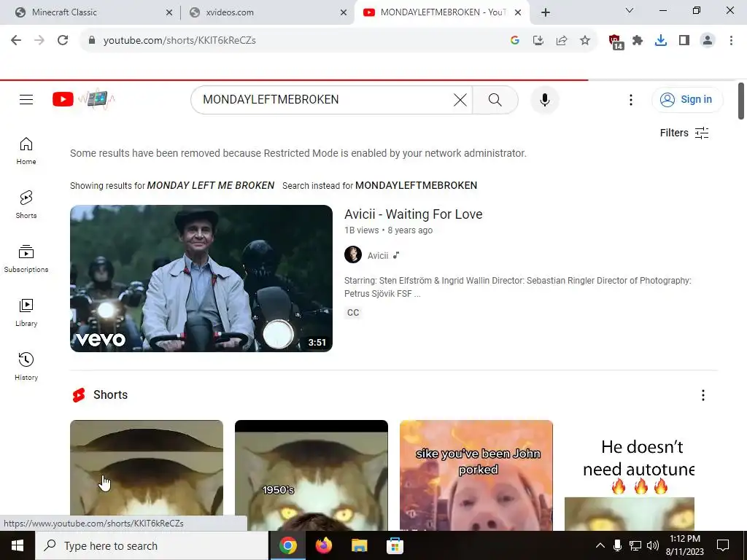Viewport: 747px width, 560px height.
Task: Open Microsoft Store from taskbar
Action: (x=395, y=545)
